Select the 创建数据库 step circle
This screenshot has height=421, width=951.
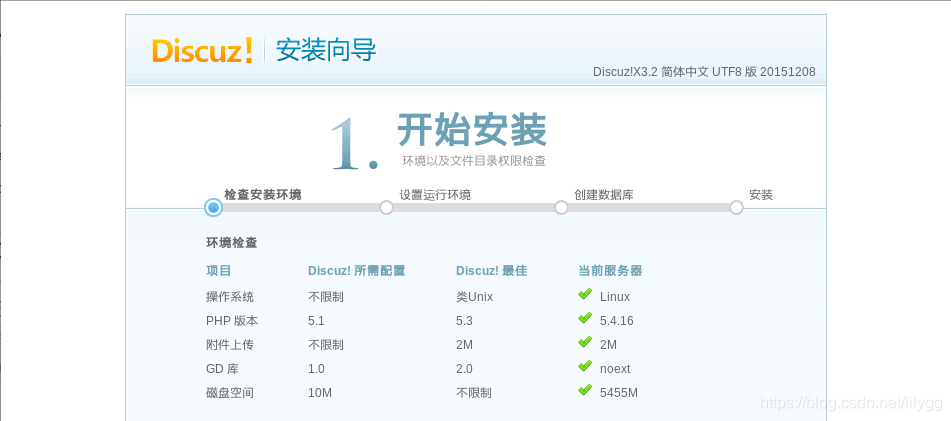pos(562,207)
